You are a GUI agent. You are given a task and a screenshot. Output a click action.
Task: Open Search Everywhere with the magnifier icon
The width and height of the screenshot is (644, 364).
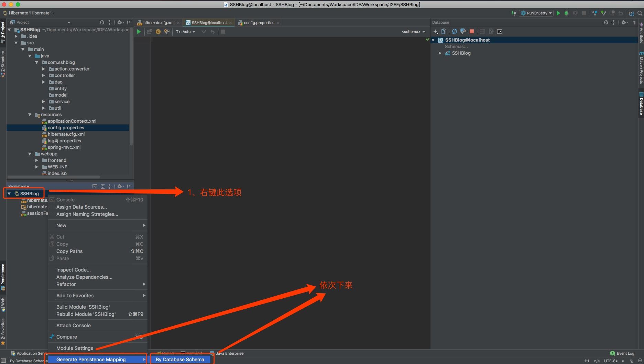[x=640, y=13]
